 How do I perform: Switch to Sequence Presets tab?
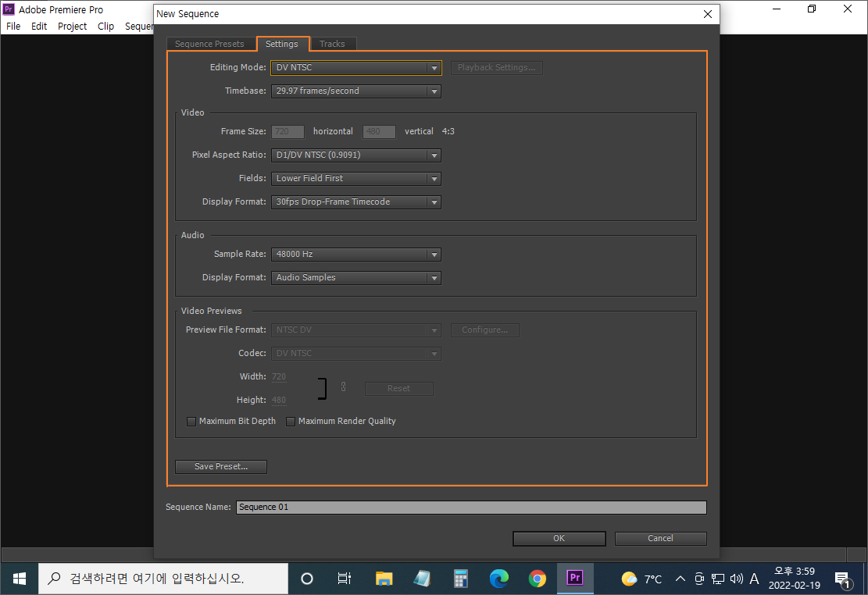coord(210,44)
